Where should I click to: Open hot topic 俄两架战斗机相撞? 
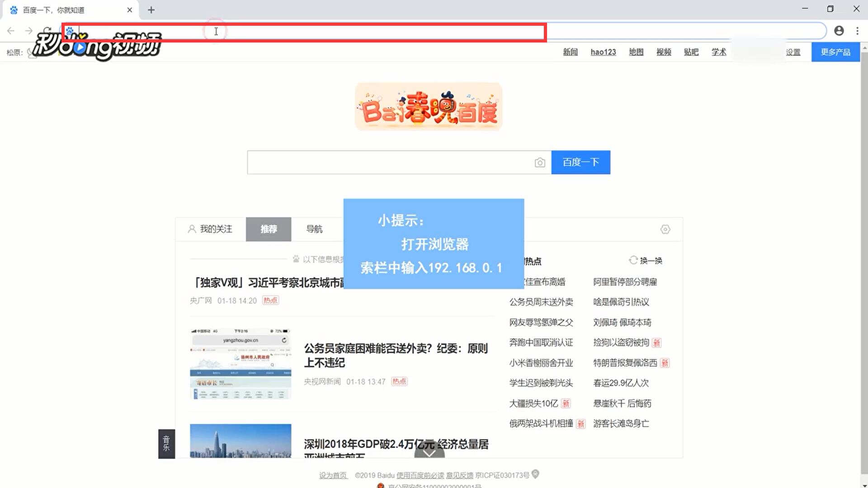click(541, 423)
